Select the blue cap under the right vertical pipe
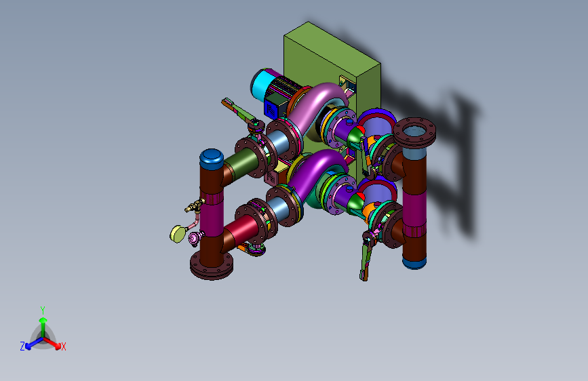 [414, 262]
